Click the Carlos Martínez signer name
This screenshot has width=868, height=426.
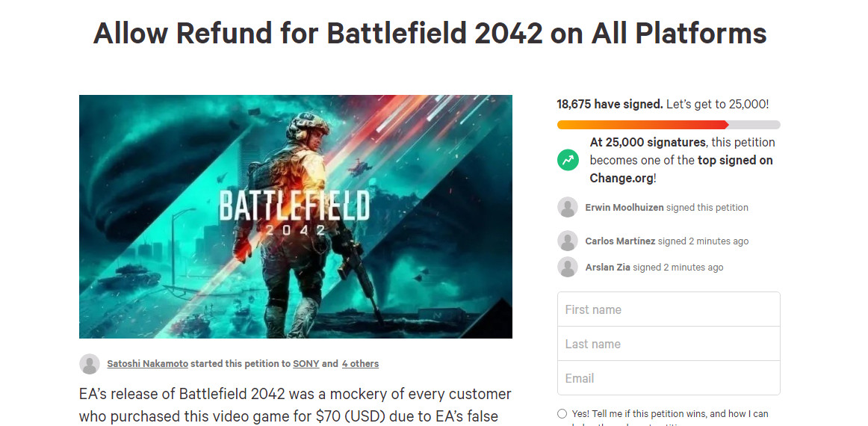tap(620, 241)
